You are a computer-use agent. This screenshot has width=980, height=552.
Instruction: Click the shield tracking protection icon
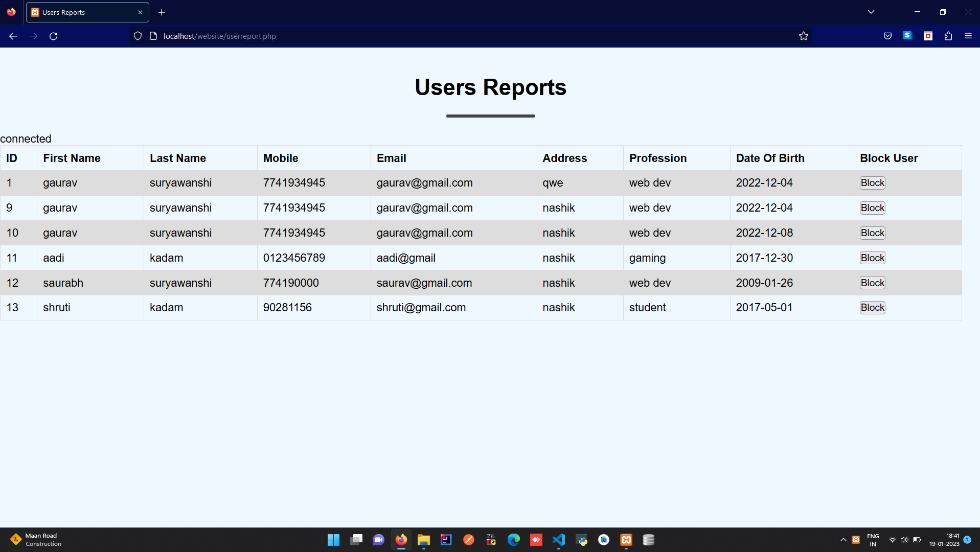point(137,36)
